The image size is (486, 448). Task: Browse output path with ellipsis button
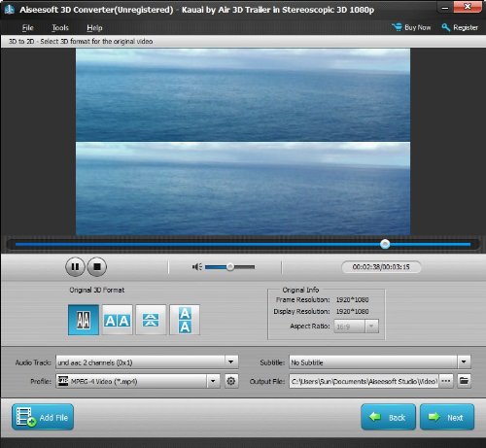(446, 381)
